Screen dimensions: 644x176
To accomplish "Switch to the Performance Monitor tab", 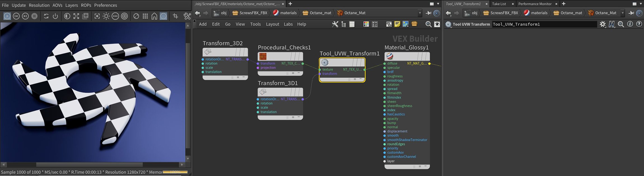I will click(x=535, y=4).
